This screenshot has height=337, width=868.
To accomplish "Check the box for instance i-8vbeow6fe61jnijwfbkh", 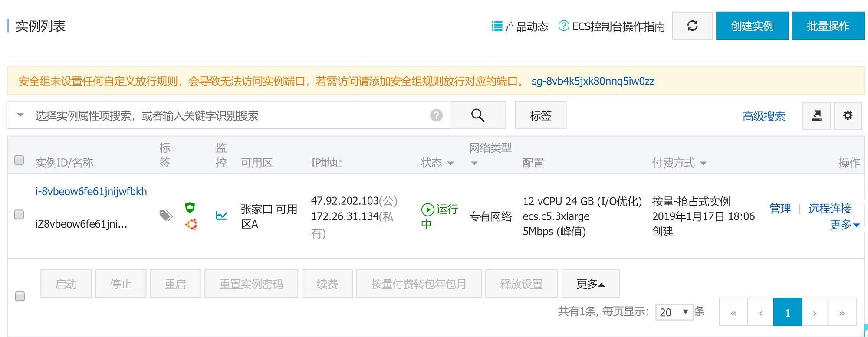I will coord(19,215).
